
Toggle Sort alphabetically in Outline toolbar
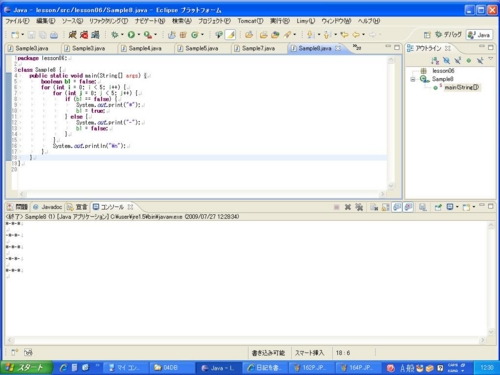(435, 60)
